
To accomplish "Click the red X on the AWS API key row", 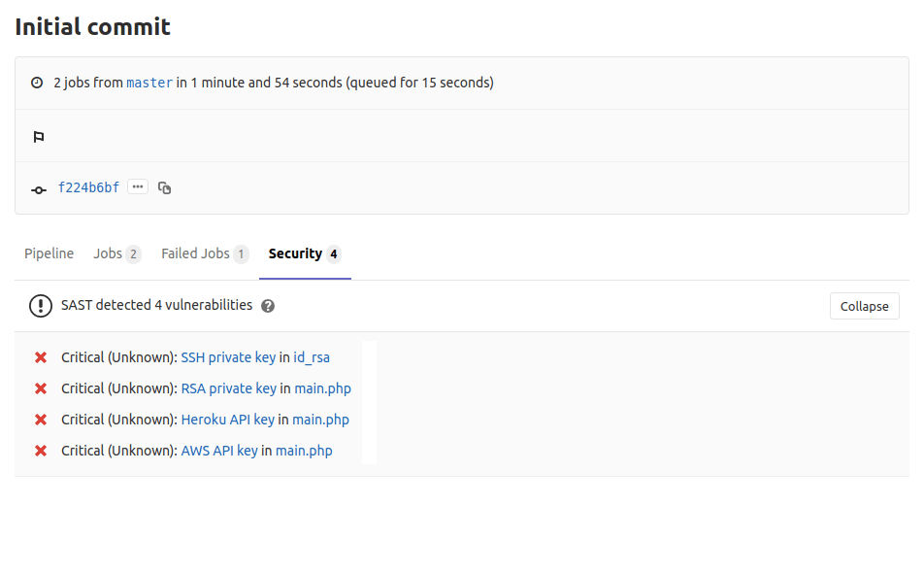I will [40, 451].
